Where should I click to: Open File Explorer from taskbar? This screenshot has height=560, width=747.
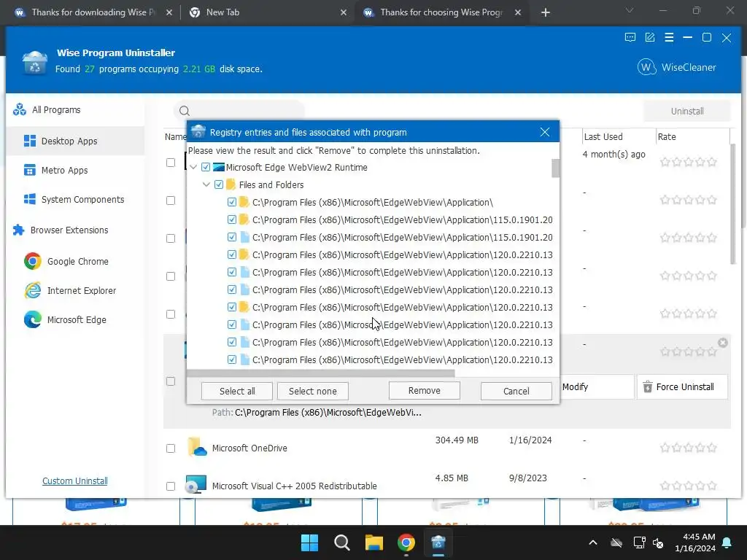coord(374,542)
